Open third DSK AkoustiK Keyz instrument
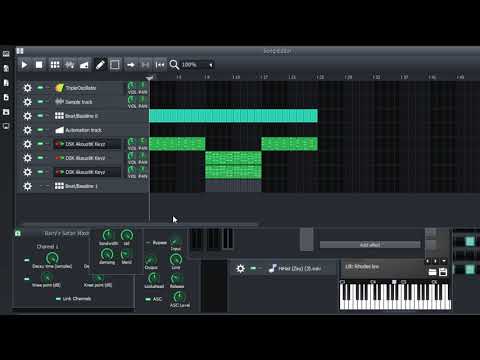480x360 pixels. coord(87,172)
